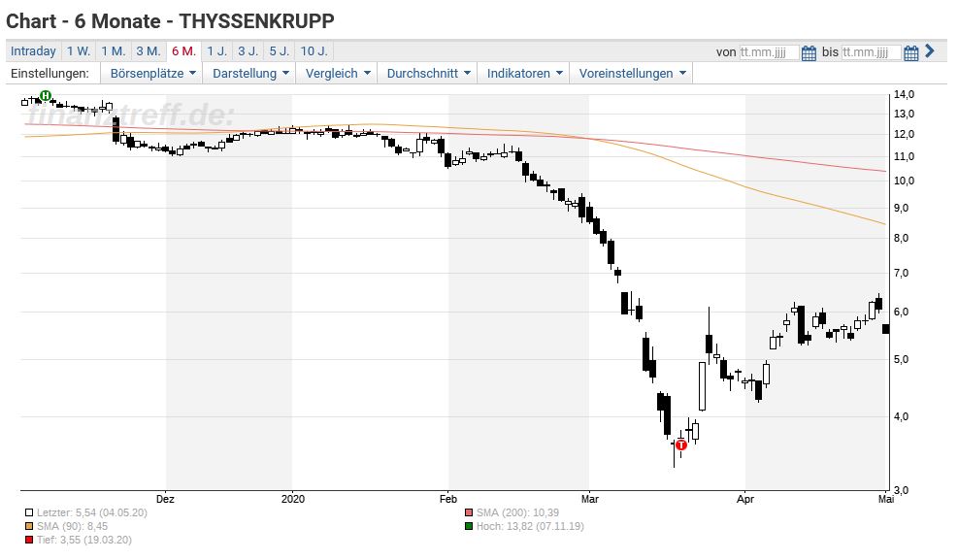Focus the 'bis' date input field
Viewport: 958px width, 560px height.
pos(872,52)
